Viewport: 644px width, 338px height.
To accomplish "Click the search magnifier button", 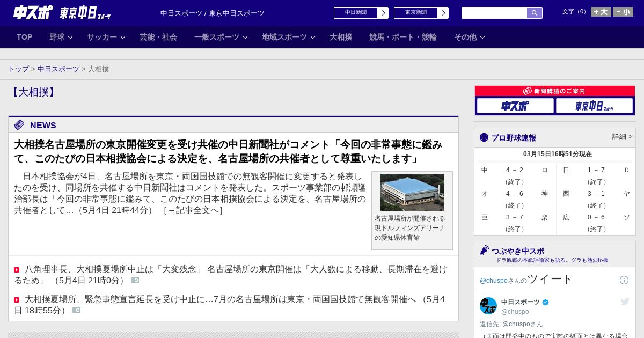I will pyautogui.click(x=535, y=13).
